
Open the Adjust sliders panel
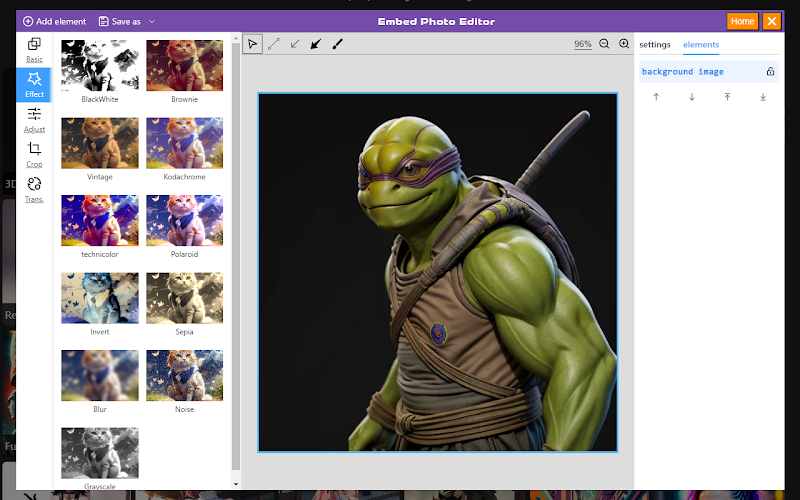click(x=34, y=120)
